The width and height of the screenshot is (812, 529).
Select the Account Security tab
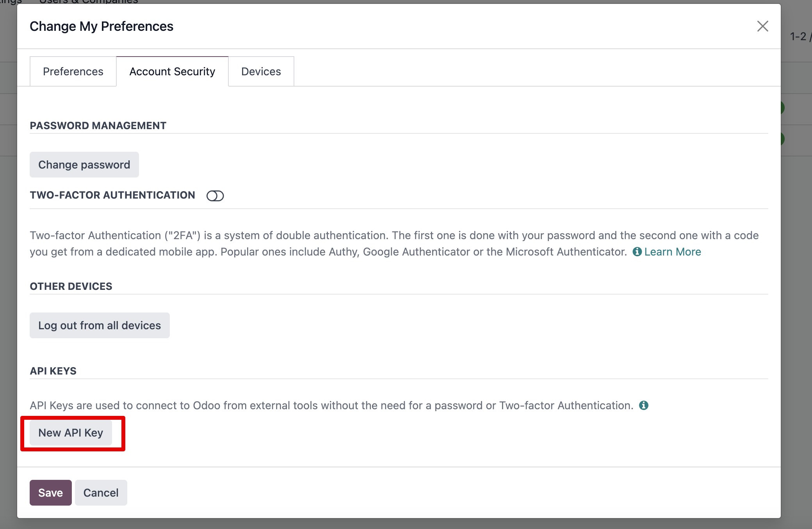[172, 71]
